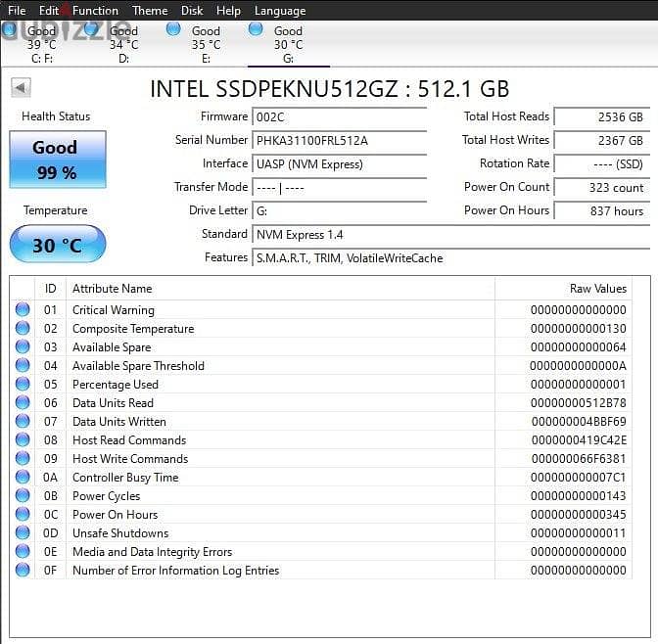Click the Transfer Mode field

tap(339, 188)
